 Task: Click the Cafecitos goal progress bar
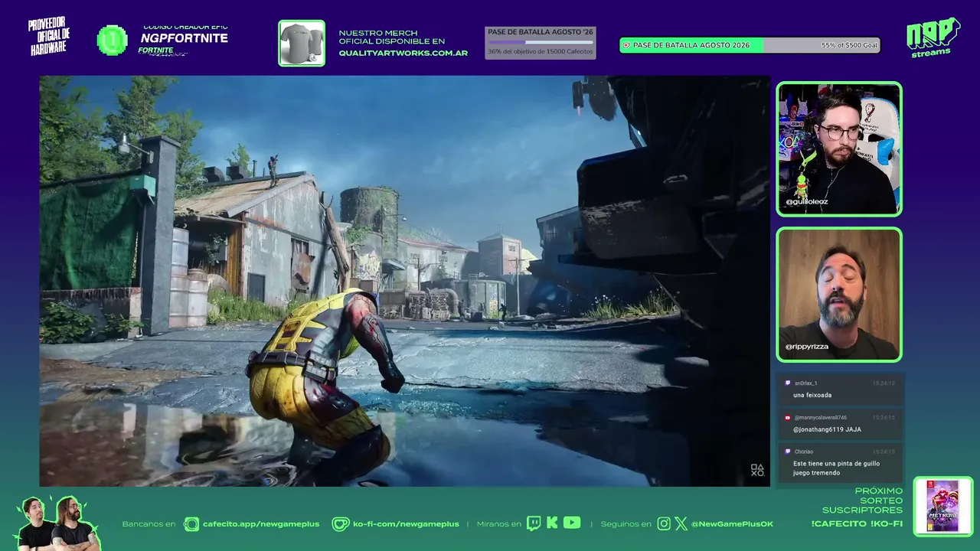[541, 42]
